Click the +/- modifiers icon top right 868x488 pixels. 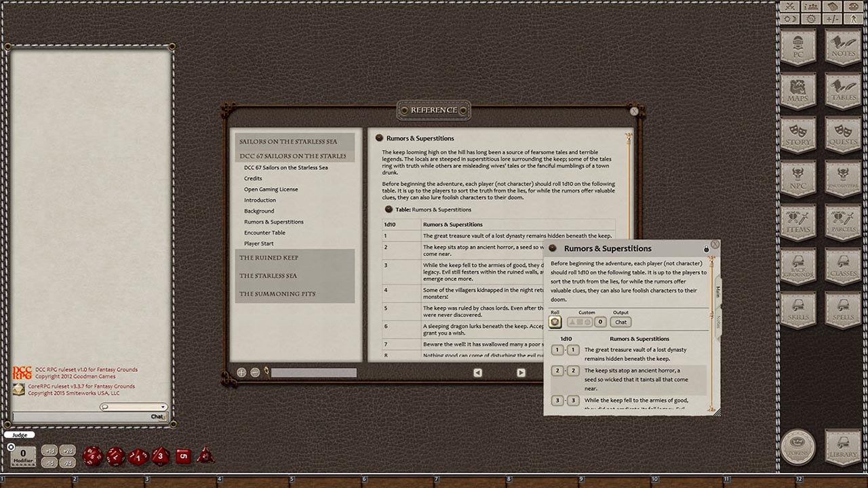click(x=832, y=19)
